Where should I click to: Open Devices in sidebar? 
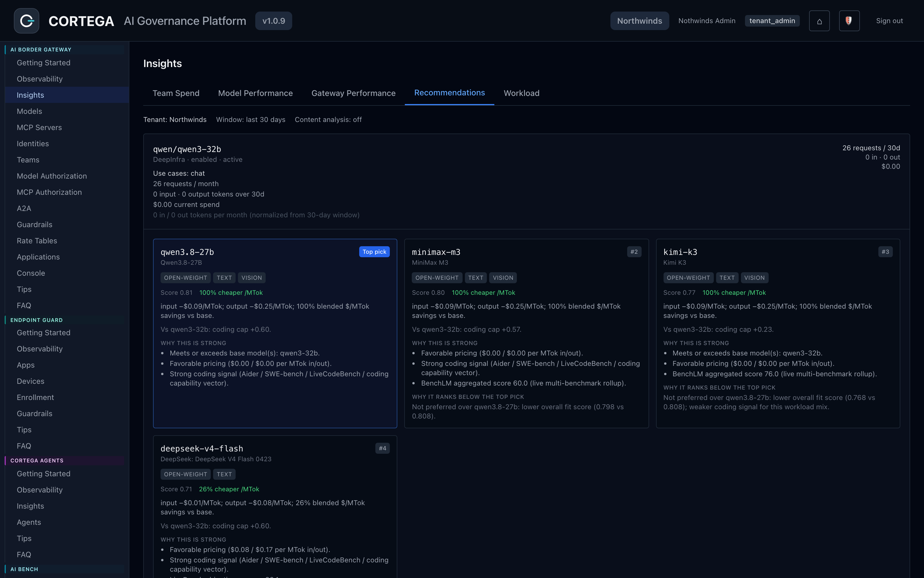pyautogui.click(x=67, y=381)
